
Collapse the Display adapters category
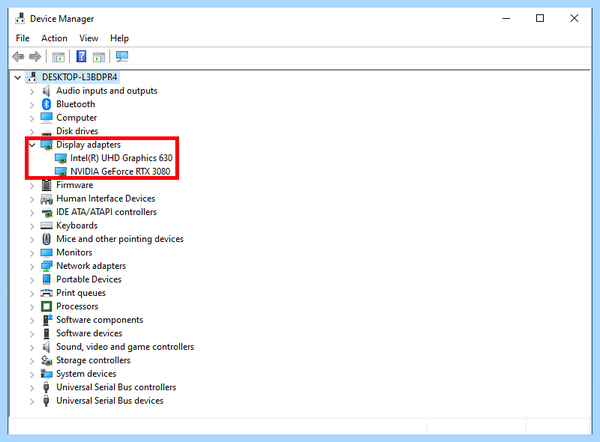pyautogui.click(x=32, y=145)
